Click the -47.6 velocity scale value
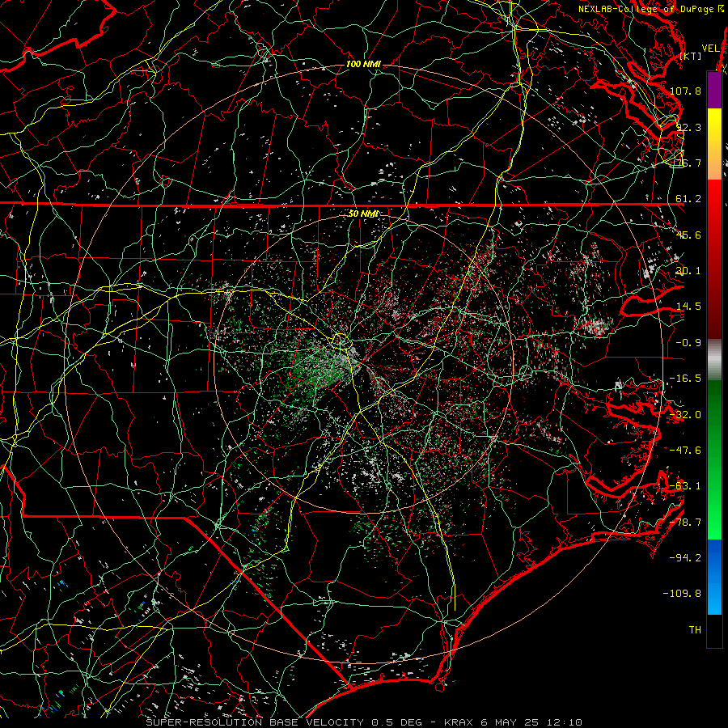Screen dimensions: 728x728 [685, 451]
